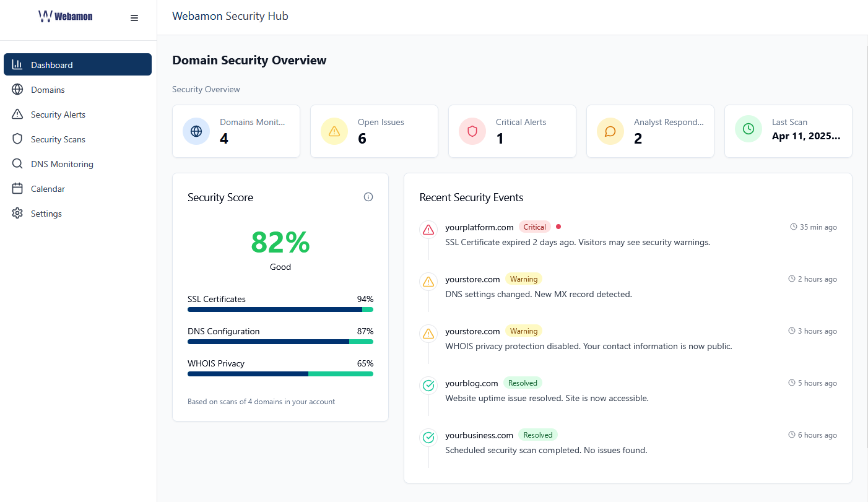Go to Domains in sidebar

tap(77, 90)
